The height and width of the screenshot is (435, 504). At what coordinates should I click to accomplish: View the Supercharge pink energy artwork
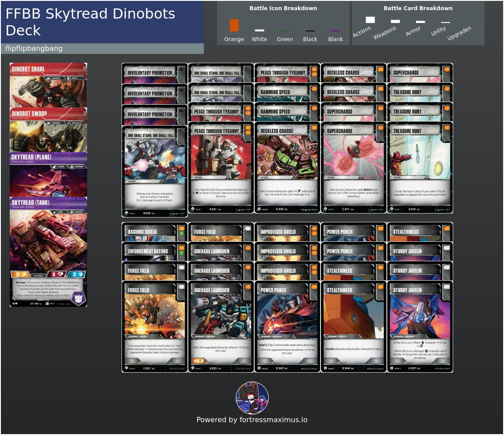[x=354, y=156]
